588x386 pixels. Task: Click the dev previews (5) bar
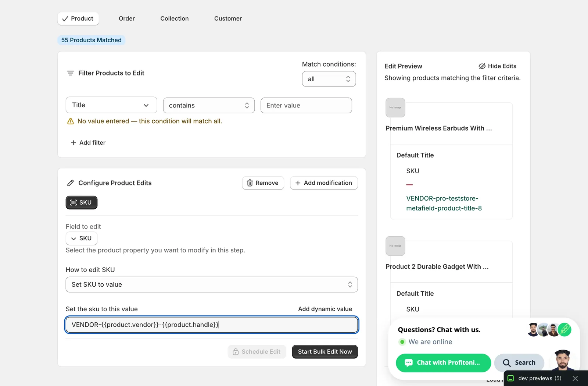(539, 378)
